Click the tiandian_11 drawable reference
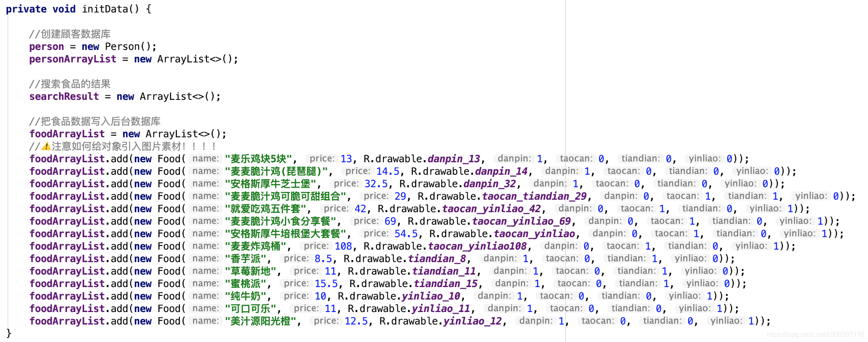This screenshot has width=868, height=342. (444, 271)
